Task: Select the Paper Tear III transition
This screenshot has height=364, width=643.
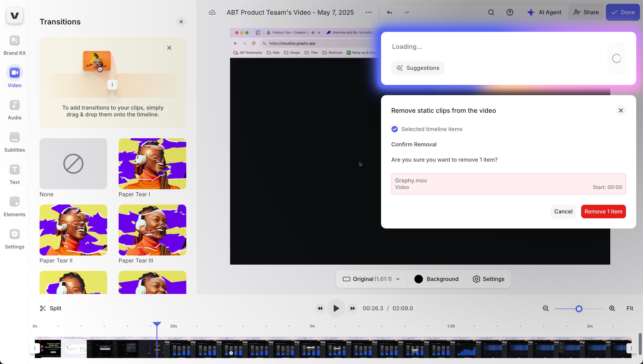Action: pyautogui.click(x=152, y=230)
